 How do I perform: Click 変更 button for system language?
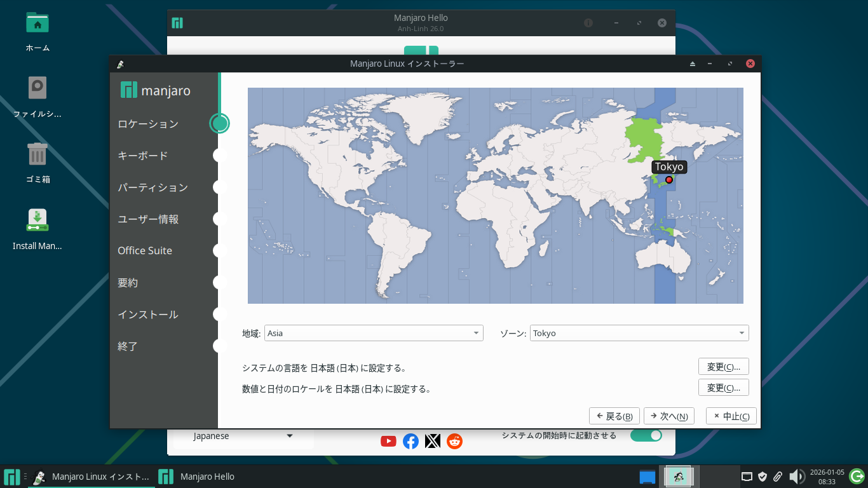click(724, 367)
